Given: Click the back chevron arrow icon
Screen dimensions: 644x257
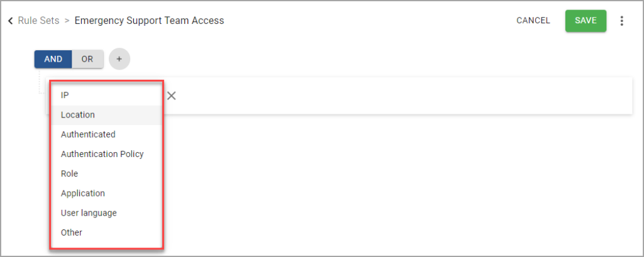Looking at the screenshot, I should (10, 21).
